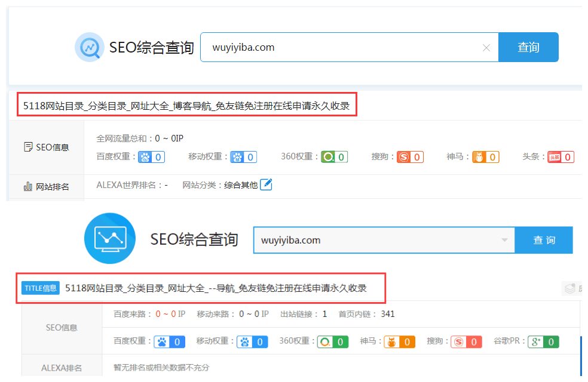
Task: Click the bottom 查 询 button
Action: (x=544, y=240)
